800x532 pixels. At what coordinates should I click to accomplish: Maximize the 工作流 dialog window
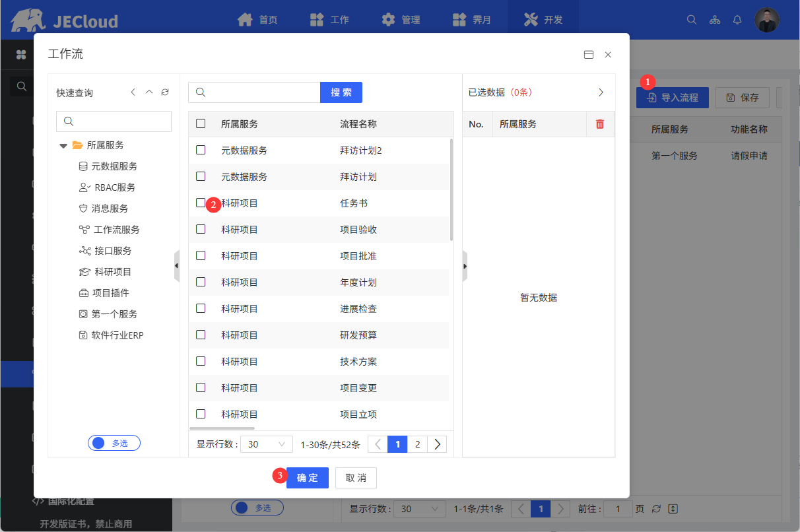(x=589, y=55)
